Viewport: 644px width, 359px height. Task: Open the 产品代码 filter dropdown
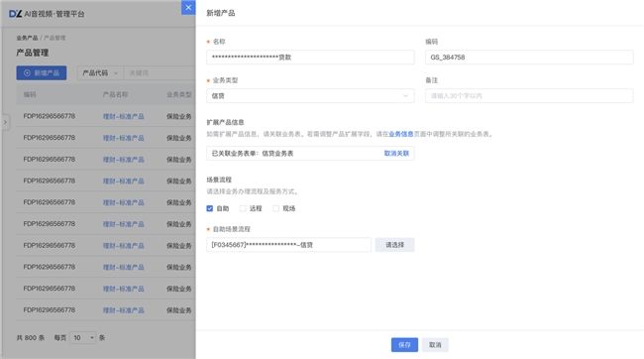pos(100,72)
